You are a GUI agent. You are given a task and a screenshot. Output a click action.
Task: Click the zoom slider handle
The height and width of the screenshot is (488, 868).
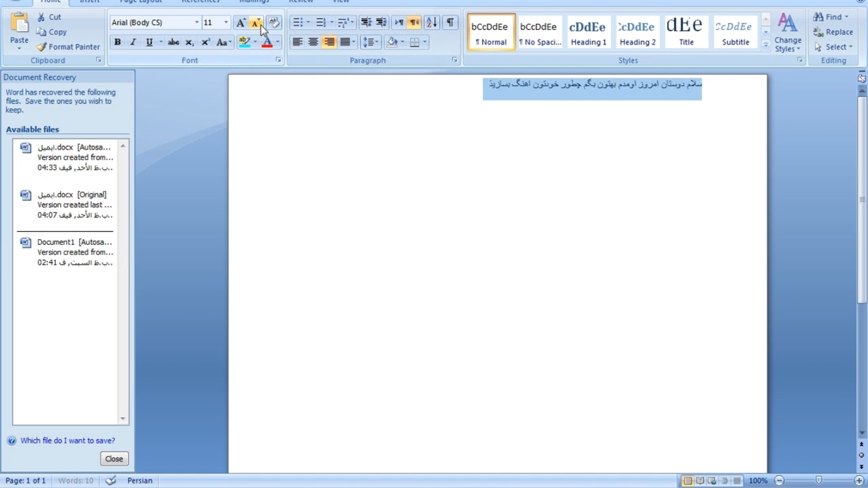819,481
